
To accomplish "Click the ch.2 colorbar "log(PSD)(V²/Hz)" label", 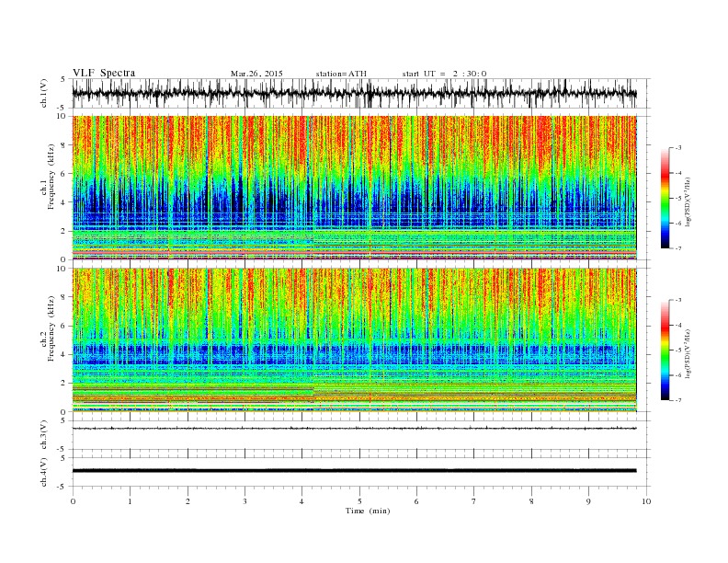I will (688, 352).
